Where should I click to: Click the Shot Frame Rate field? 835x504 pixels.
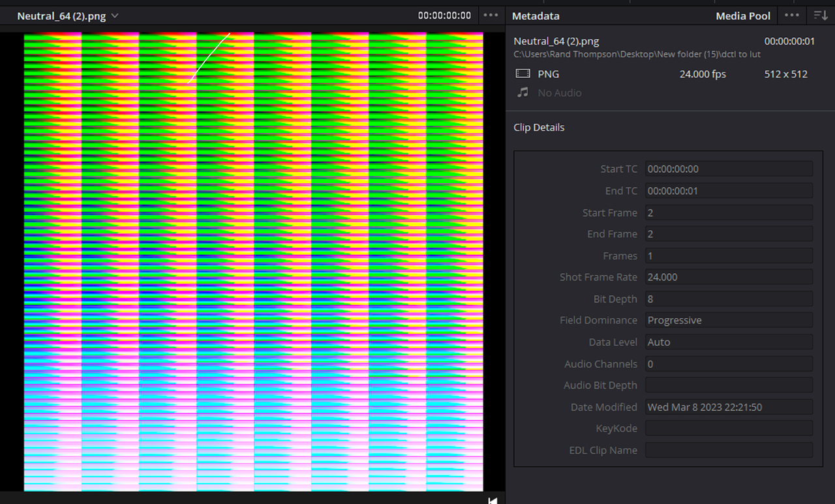(x=729, y=277)
